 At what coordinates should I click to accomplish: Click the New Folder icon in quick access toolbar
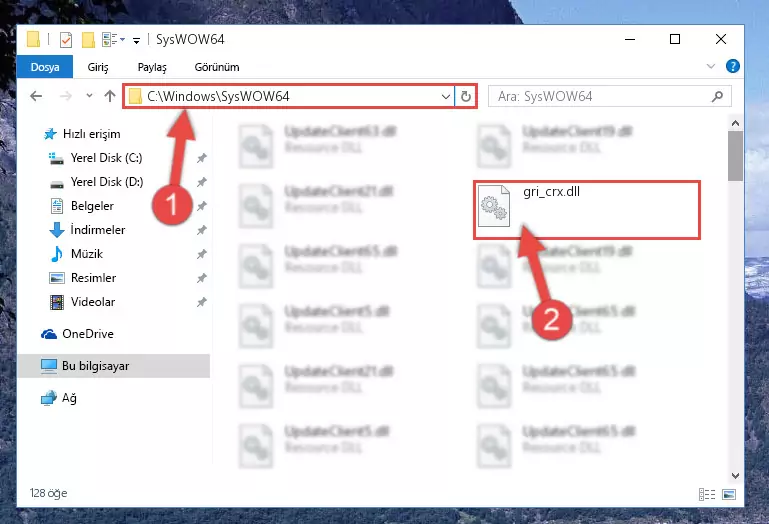[x=88, y=39]
